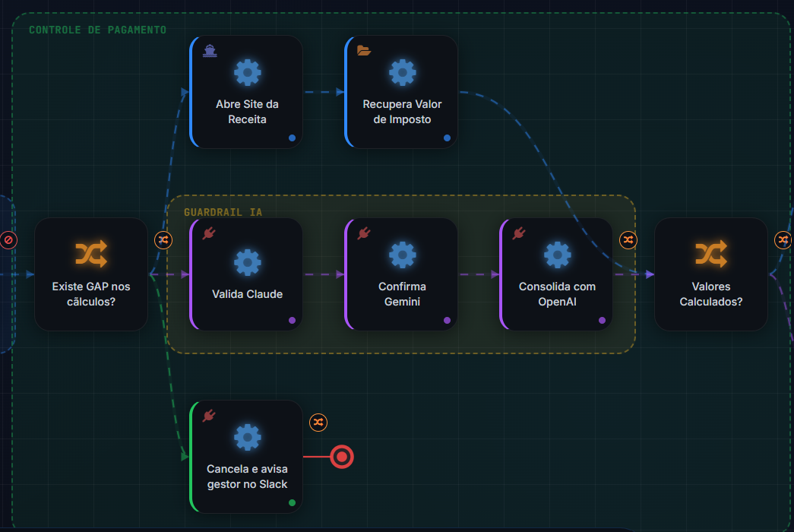Select the "Recupera Valor de Imposto" label
The height and width of the screenshot is (532, 794).
click(x=403, y=112)
